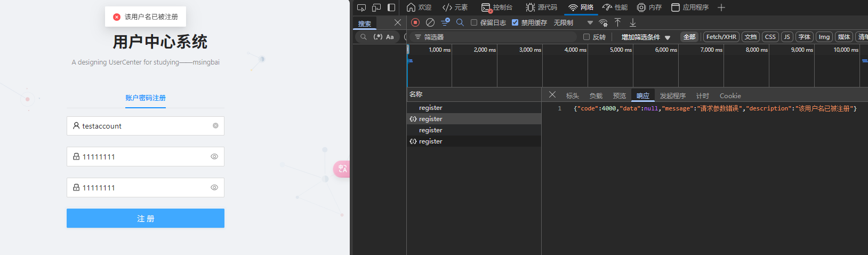Open the 无限制 throttling dropdown
The width and height of the screenshot is (868, 255).
click(x=573, y=22)
